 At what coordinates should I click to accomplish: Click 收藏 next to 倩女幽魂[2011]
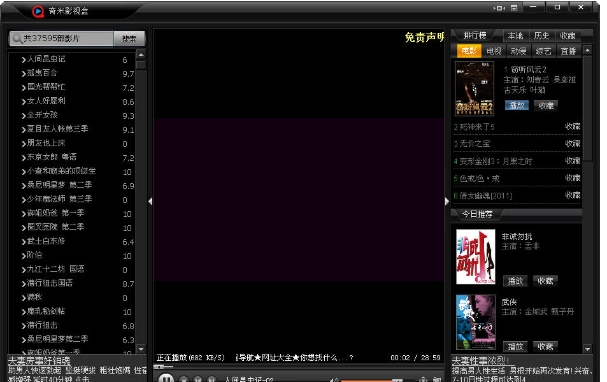click(572, 195)
